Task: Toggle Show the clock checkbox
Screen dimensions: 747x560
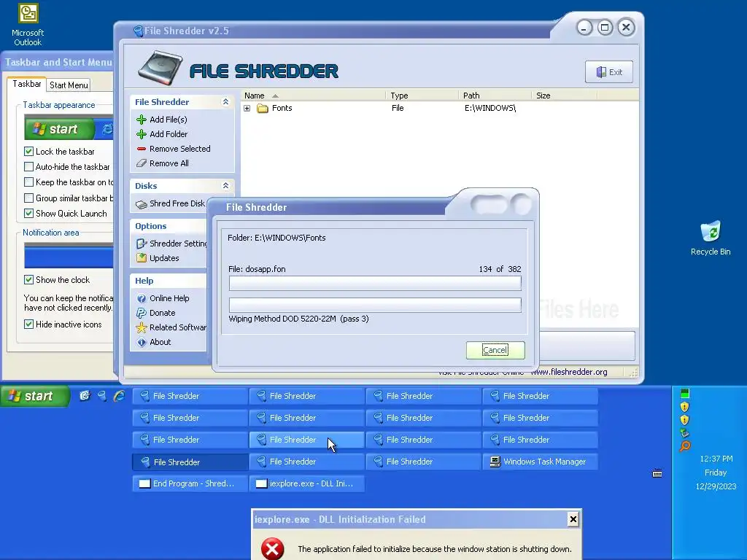Action: pyautogui.click(x=28, y=279)
